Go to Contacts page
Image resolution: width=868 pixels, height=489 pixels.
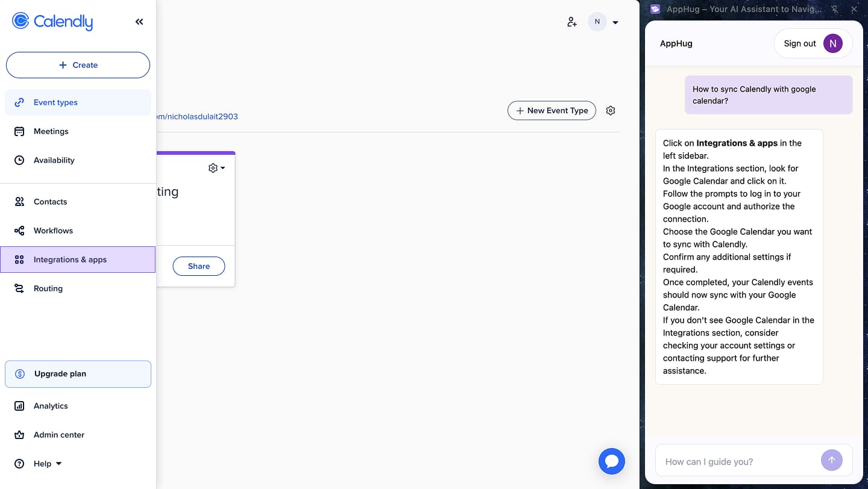point(78,202)
